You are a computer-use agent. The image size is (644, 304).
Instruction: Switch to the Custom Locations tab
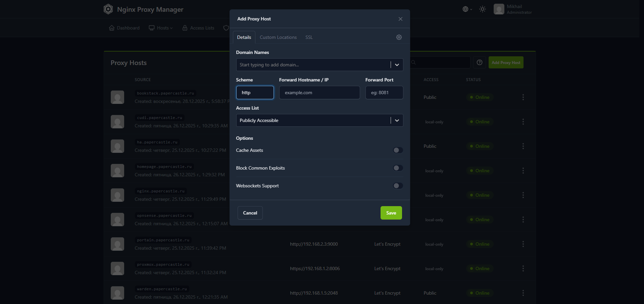click(278, 37)
